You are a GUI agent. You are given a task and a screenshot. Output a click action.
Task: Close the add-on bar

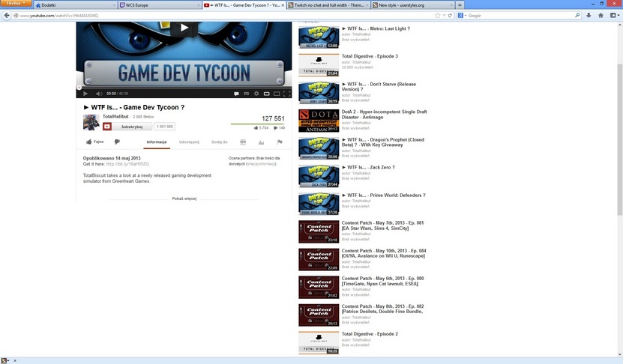coord(15,361)
